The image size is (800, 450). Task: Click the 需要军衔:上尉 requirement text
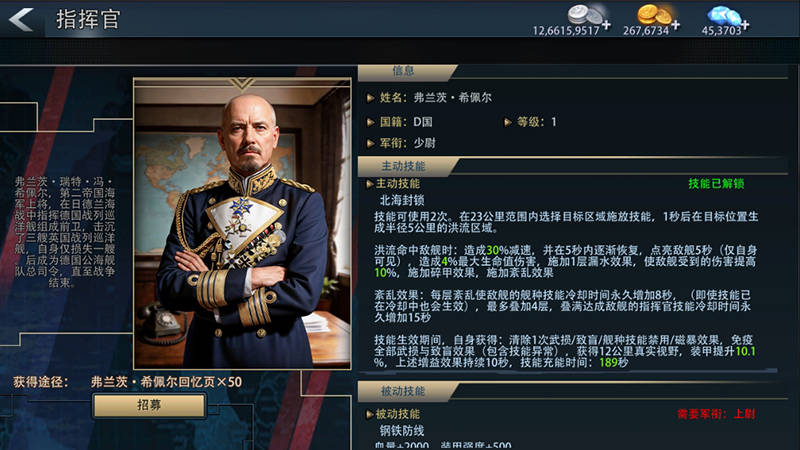click(716, 414)
